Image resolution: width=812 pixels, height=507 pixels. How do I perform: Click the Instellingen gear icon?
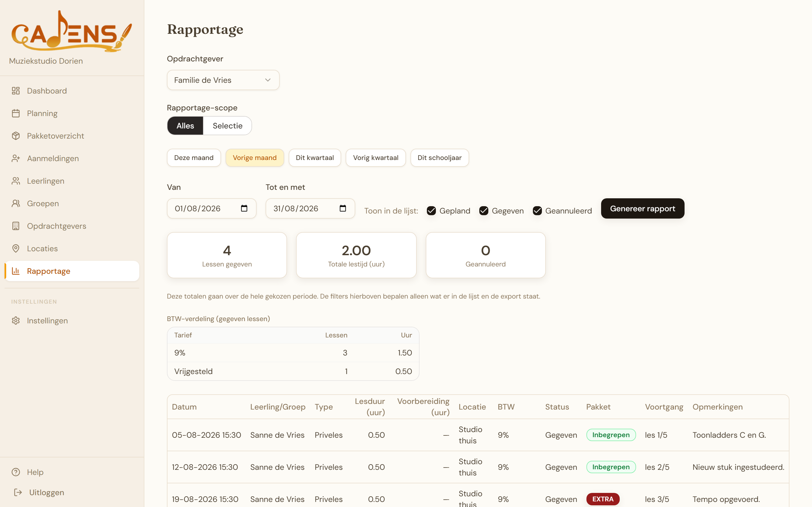click(x=16, y=321)
